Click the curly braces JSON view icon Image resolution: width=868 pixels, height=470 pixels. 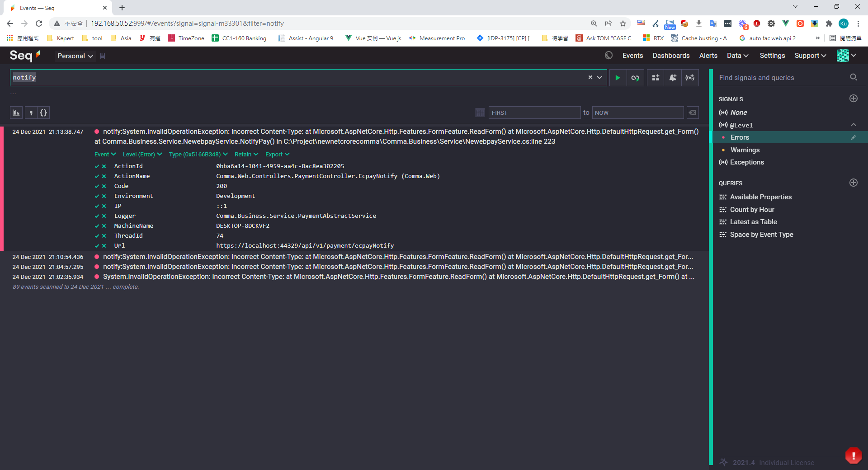[x=43, y=113]
